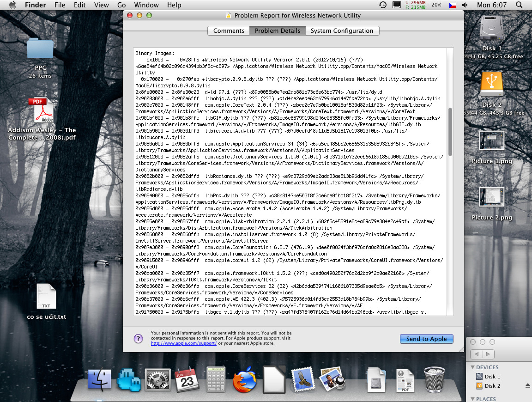Collapse the DEVICES section in Finder sidebar

pos(472,367)
